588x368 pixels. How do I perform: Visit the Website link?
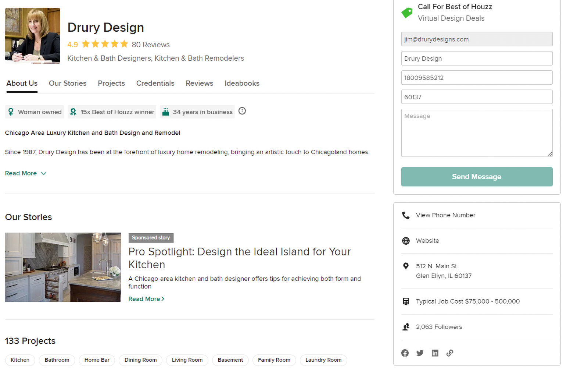(427, 241)
